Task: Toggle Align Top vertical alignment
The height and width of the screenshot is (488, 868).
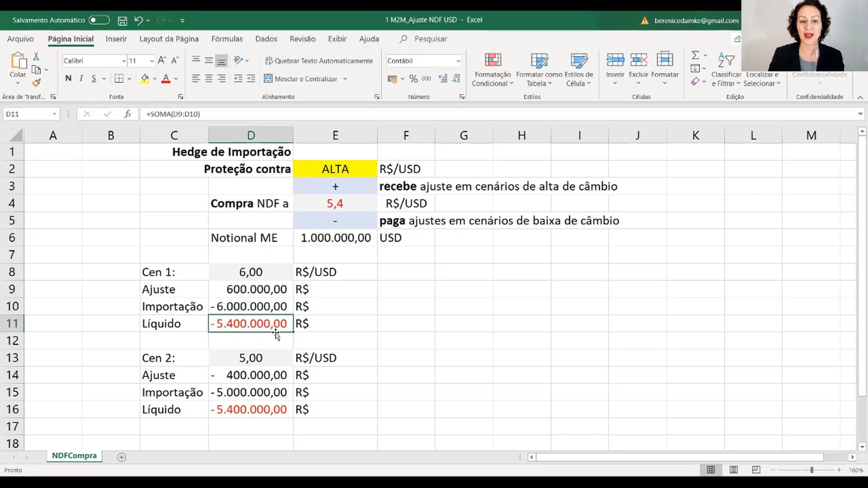Action: coord(196,60)
